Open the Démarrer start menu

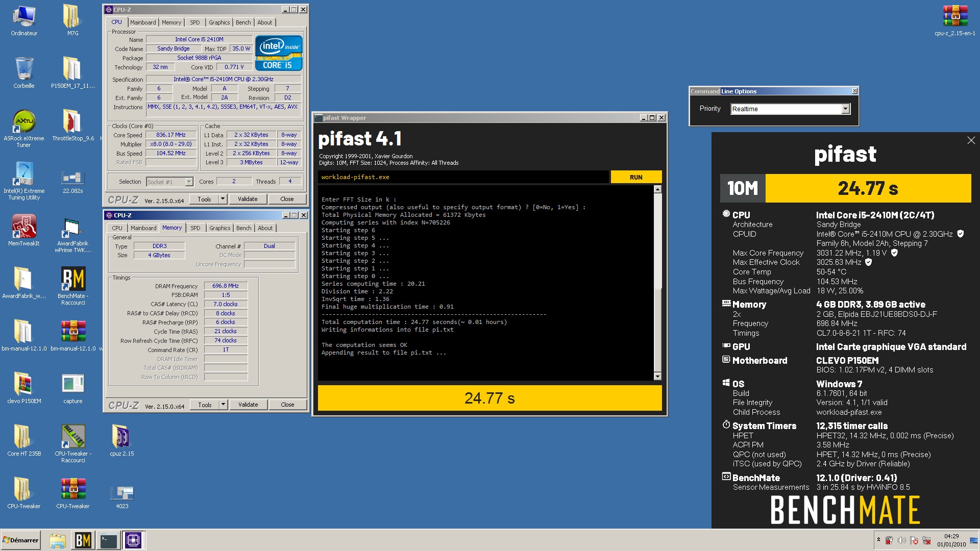point(20,540)
